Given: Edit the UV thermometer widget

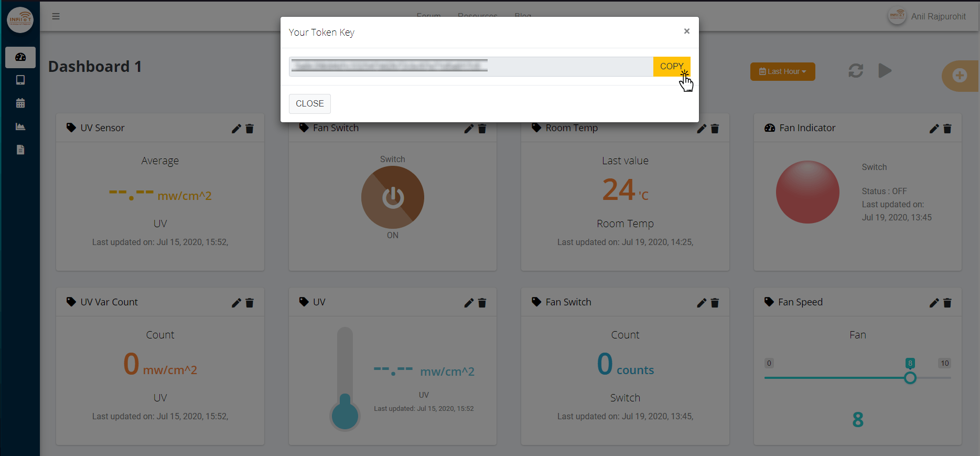Looking at the screenshot, I should pyautogui.click(x=469, y=303).
